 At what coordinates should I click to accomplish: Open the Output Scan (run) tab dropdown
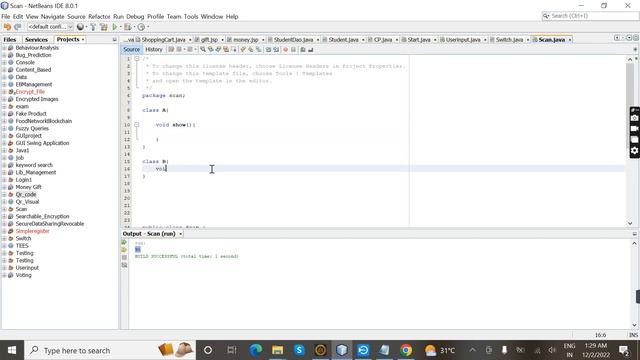[x=180, y=234]
